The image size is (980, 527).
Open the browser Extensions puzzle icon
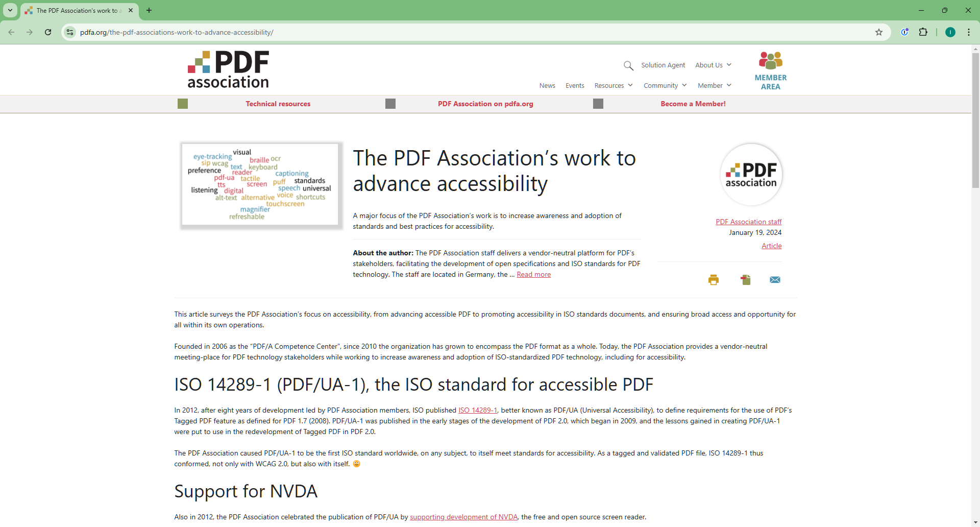coord(923,32)
